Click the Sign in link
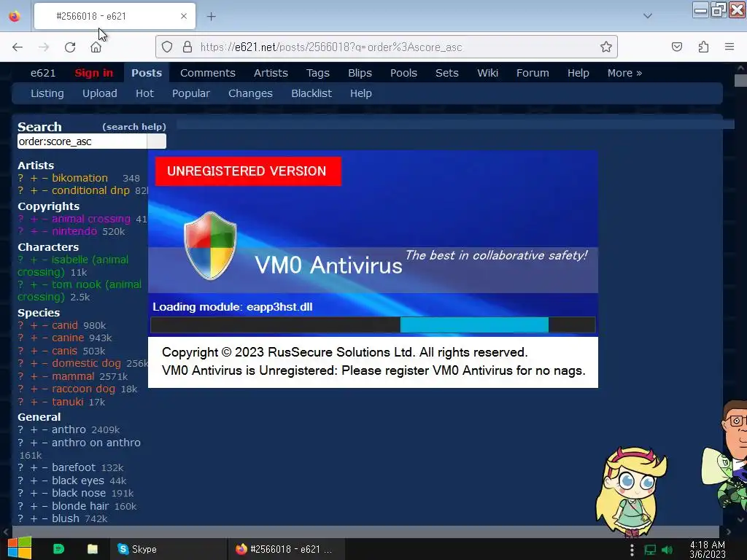This screenshot has width=747, height=560. coord(94,73)
